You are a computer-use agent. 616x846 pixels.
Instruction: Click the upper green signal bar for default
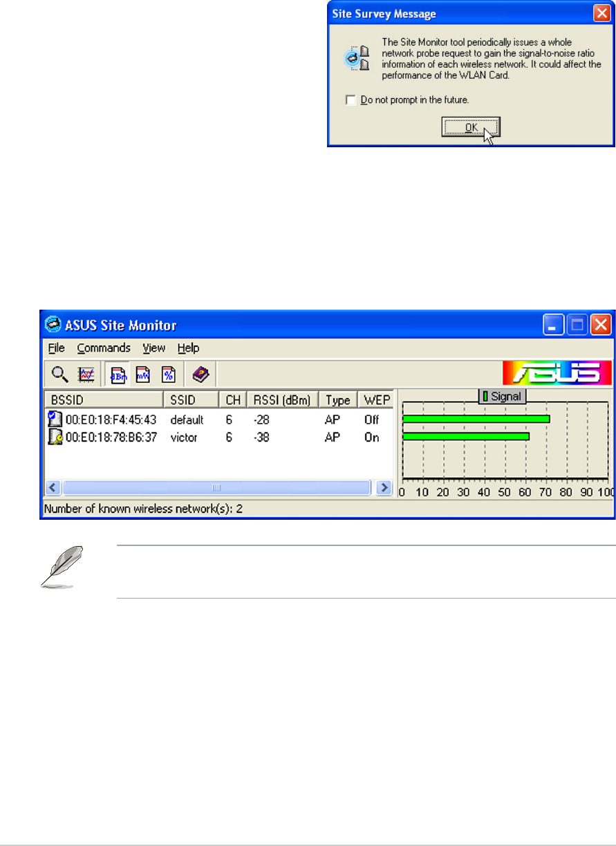pos(476,419)
